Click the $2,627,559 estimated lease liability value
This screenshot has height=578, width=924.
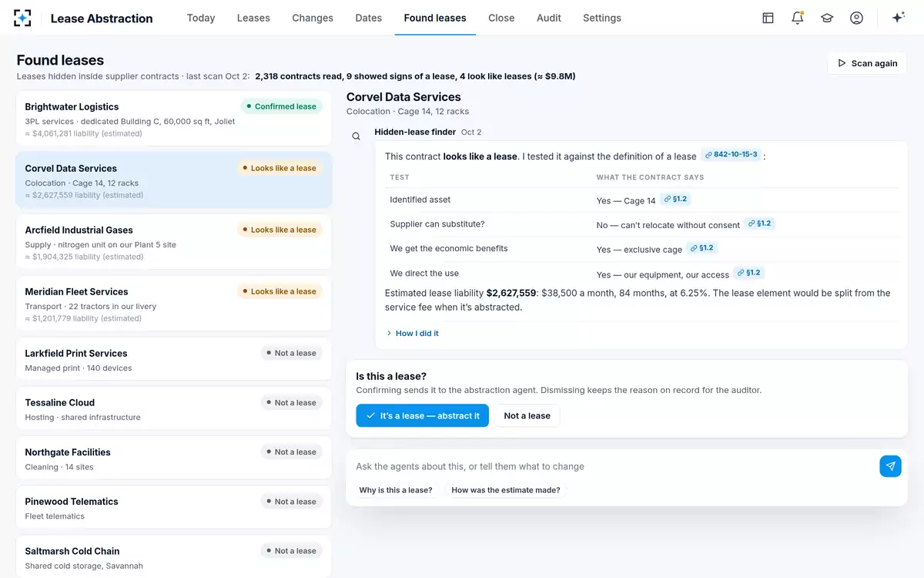tap(511, 293)
